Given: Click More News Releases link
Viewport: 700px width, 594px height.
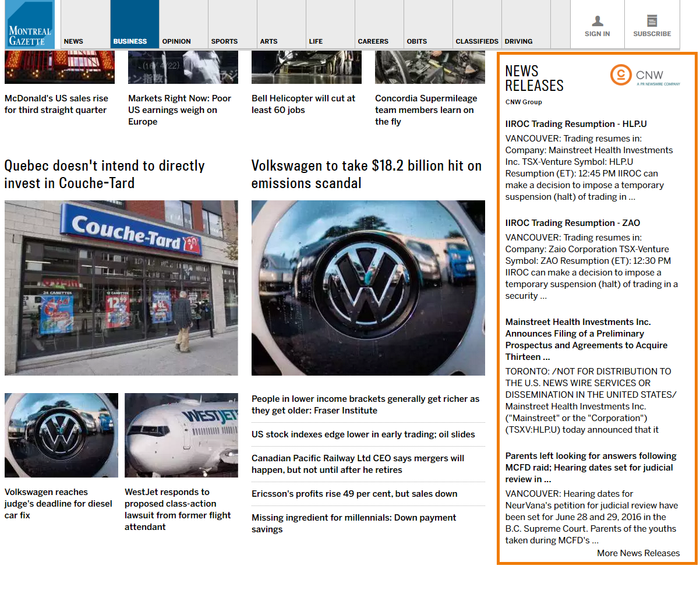Looking at the screenshot, I should tap(638, 553).
